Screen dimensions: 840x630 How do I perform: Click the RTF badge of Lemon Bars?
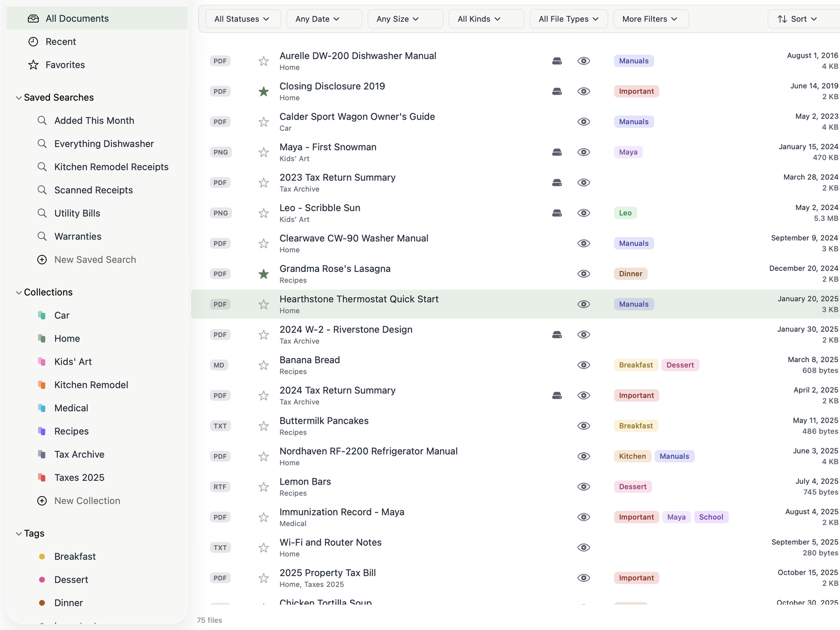[220, 487]
